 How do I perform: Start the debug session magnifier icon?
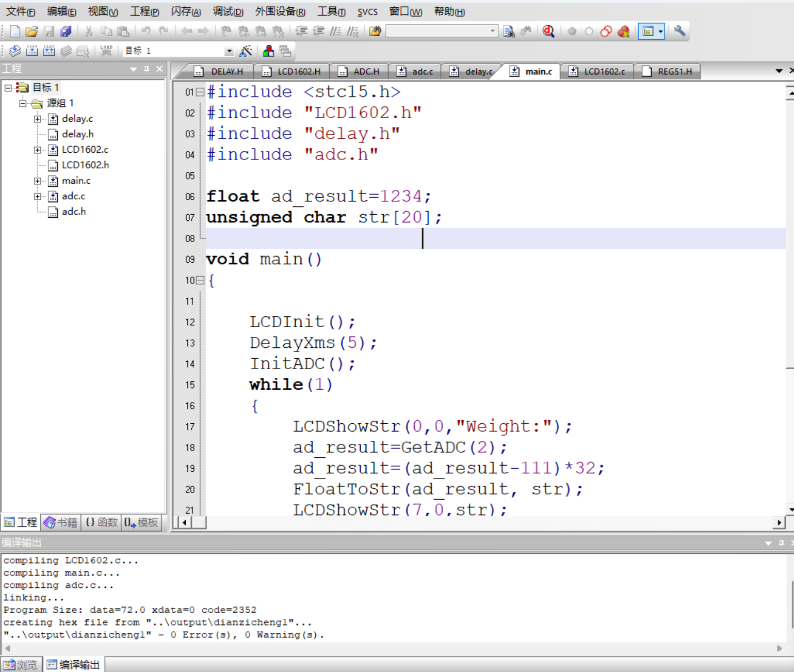(548, 31)
